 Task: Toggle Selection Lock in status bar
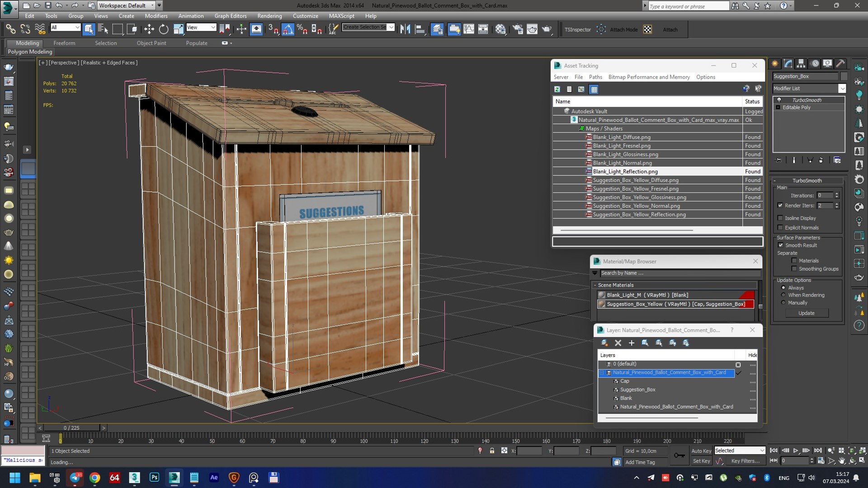(x=492, y=451)
